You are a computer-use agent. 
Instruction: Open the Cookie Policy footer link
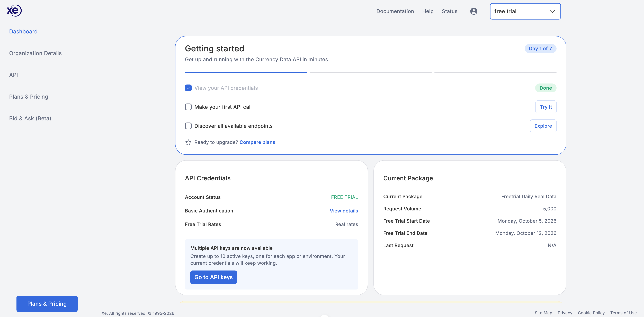(591, 313)
